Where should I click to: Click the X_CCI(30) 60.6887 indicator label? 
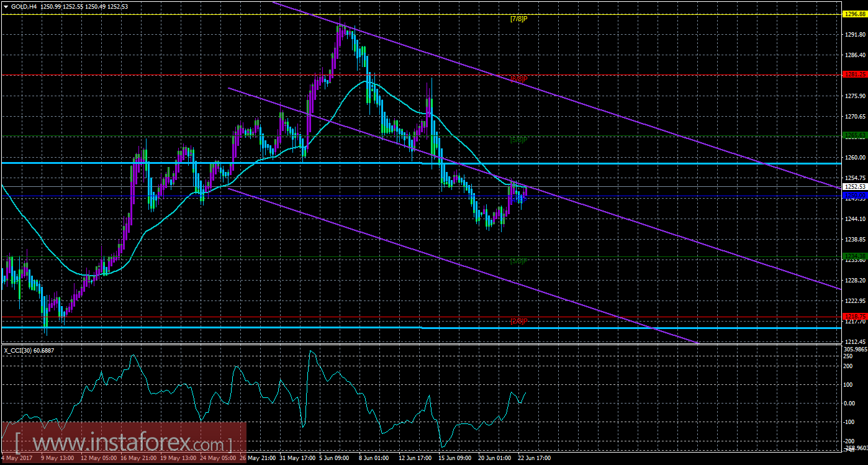coord(30,350)
